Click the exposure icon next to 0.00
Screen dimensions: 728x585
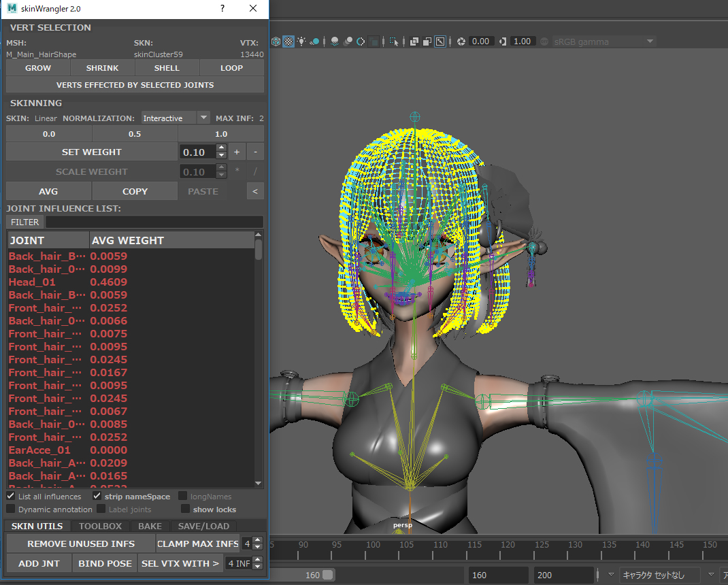click(461, 41)
